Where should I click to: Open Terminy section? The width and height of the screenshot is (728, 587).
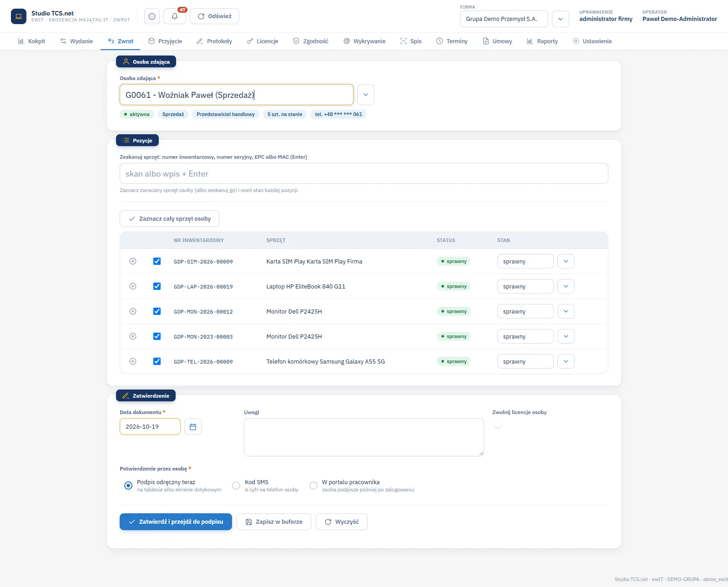click(452, 41)
